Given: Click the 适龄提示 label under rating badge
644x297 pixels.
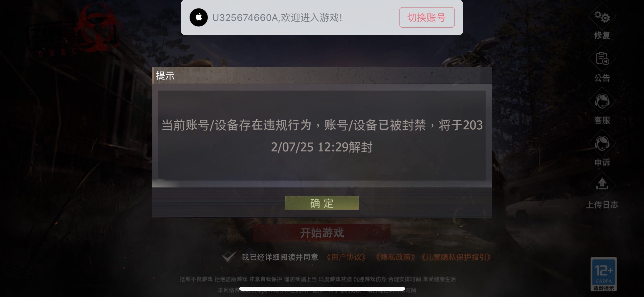Looking at the screenshot, I should click(604, 288).
